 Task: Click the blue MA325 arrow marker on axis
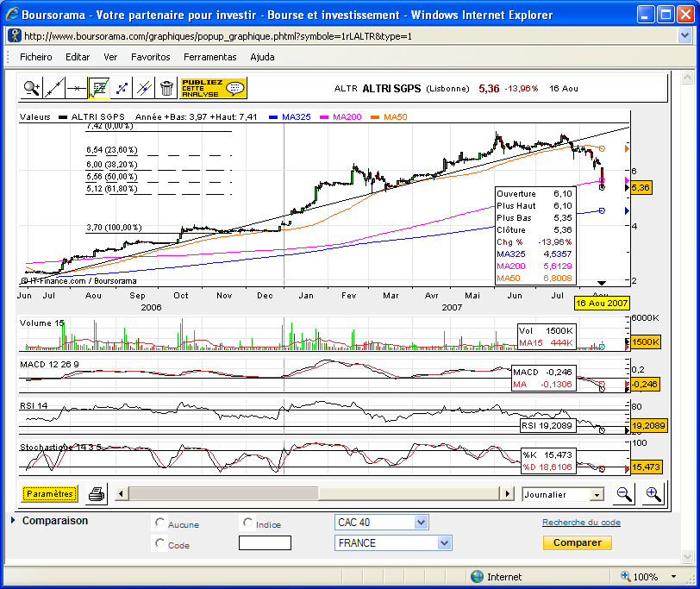click(x=627, y=210)
